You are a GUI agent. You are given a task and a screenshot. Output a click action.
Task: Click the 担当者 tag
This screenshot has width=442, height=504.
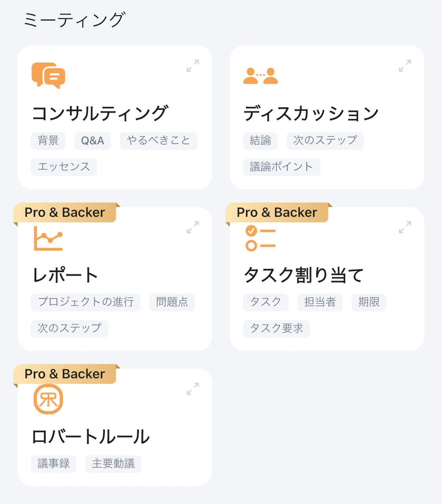(x=319, y=302)
